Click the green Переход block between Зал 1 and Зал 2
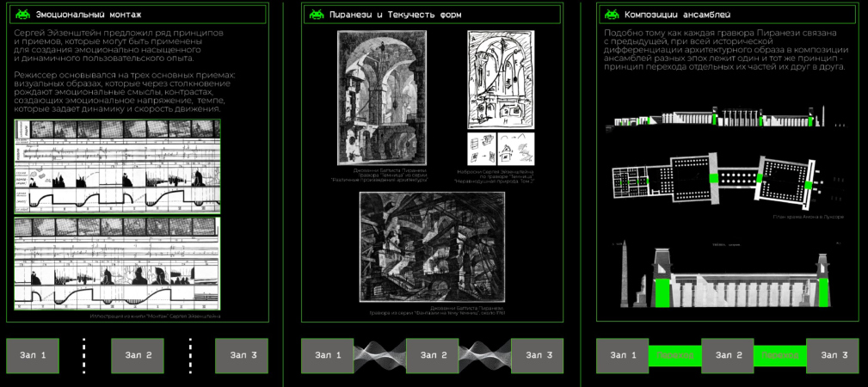This screenshot has height=387, width=868. point(675,355)
